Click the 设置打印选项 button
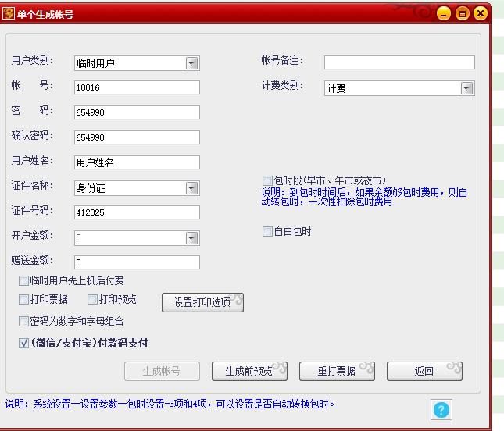Viewport: 504px width, 431px height. click(x=202, y=302)
